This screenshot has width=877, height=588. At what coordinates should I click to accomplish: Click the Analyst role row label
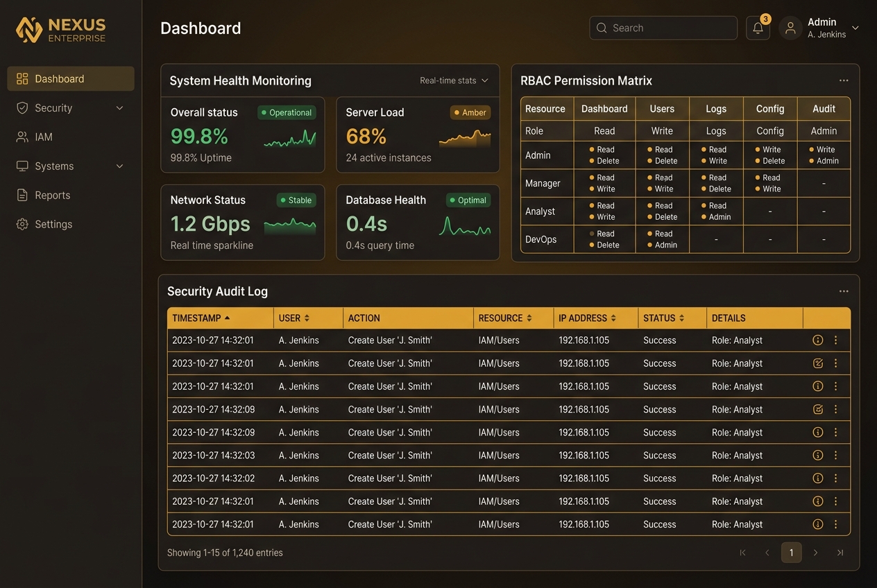tap(540, 211)
